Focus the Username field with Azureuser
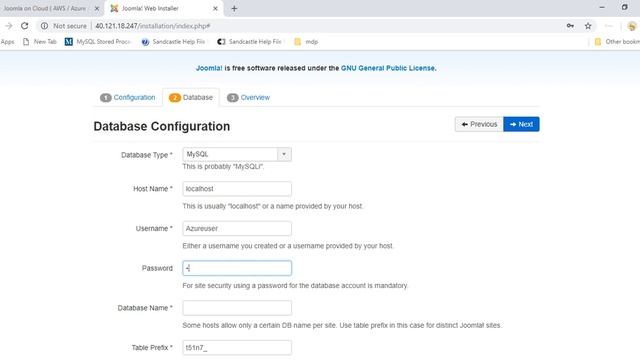640x360 pixels. [x=237, y=228]
